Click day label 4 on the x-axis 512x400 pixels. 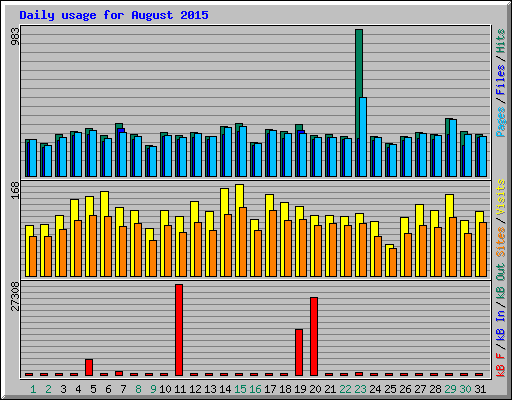click(78, 389)
